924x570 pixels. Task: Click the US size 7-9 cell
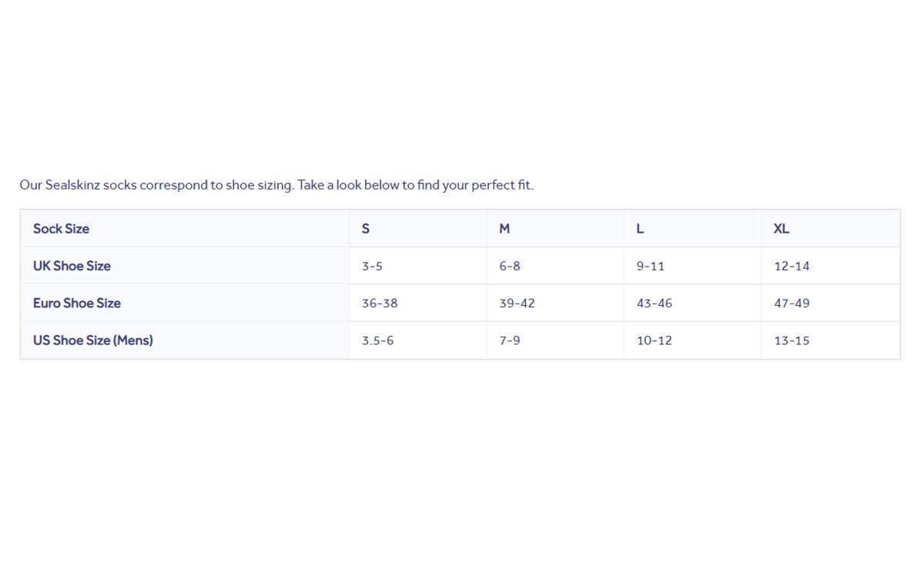click(x=510, y=340)
